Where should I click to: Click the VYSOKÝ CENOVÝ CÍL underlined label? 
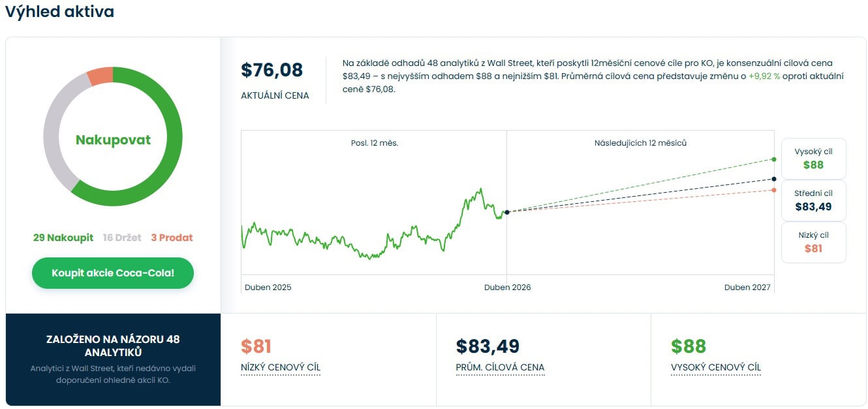point(716,368)
